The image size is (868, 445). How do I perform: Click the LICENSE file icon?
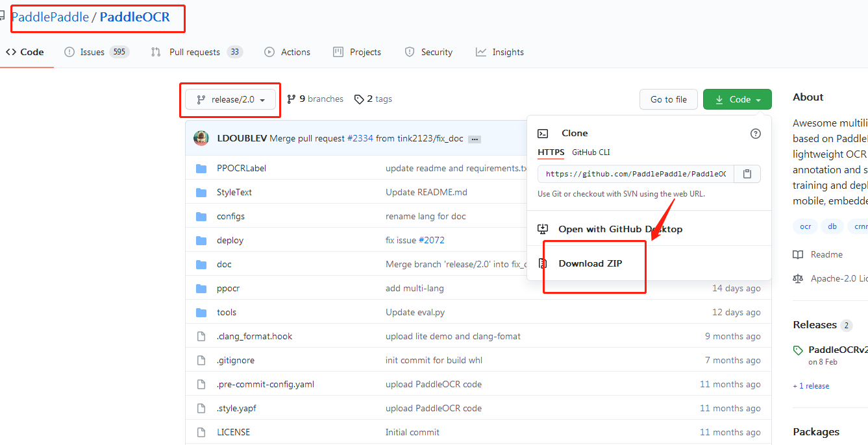201,433
